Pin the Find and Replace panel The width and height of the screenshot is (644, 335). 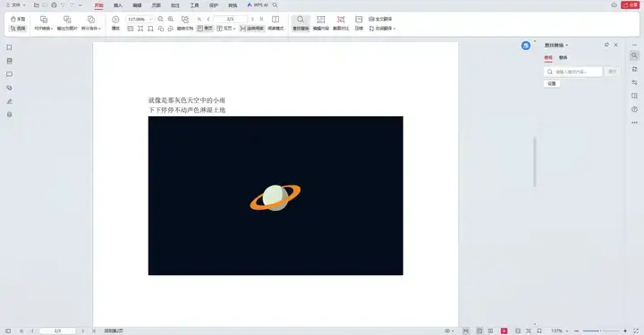coord(606,45)
